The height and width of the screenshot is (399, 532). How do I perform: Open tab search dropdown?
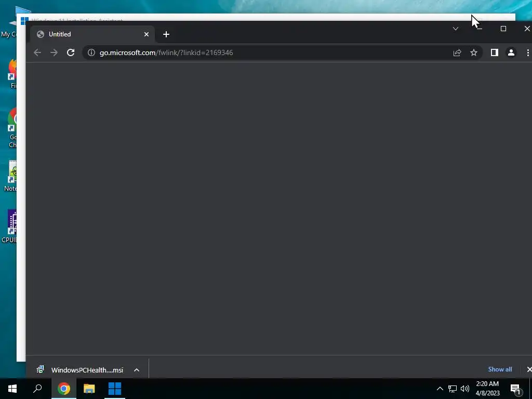pyautogui.click(x=455, y=29)
